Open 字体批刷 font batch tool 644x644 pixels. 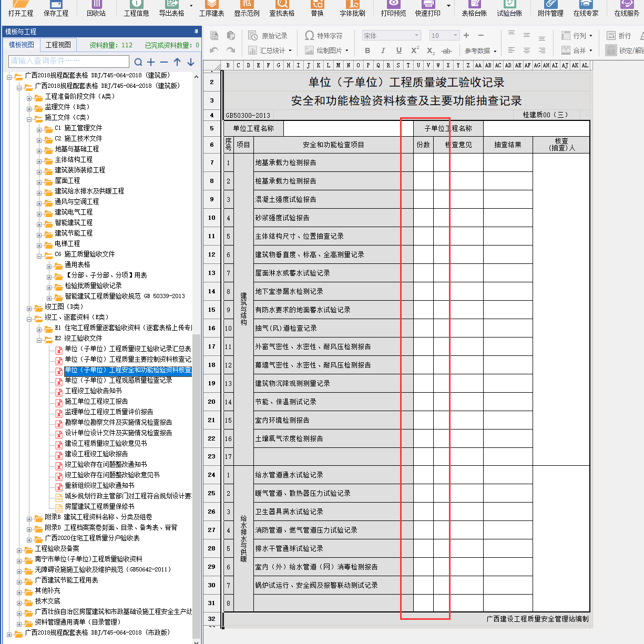(x=353, y=9)
